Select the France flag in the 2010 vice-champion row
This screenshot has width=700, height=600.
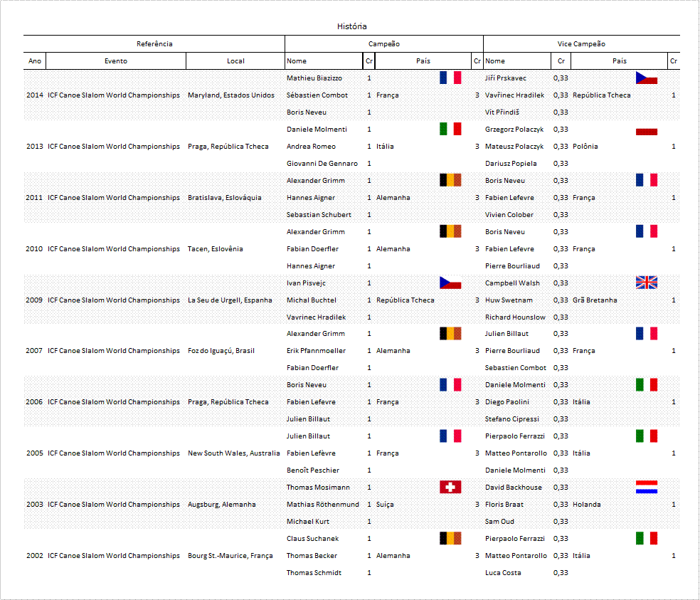[x=647, y=231]
